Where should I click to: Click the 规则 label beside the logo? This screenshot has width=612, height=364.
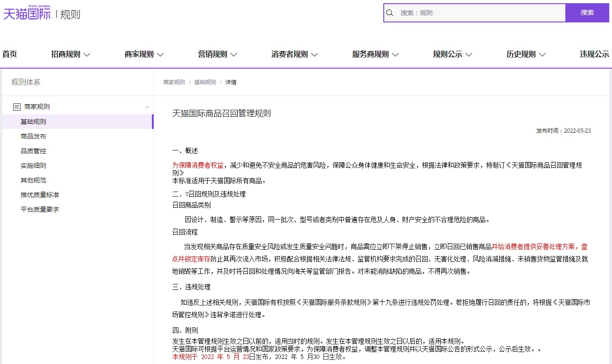(70, 14)
